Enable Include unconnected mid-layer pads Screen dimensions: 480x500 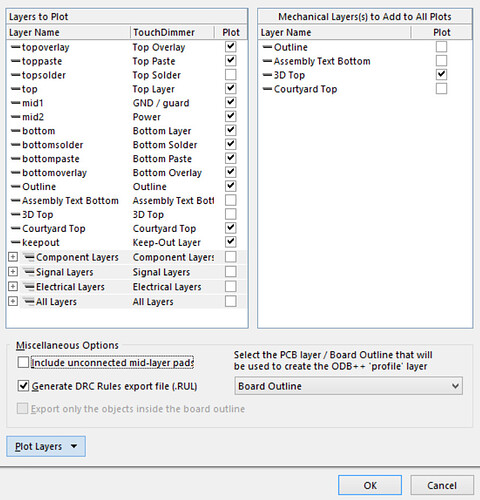(23, 362)
